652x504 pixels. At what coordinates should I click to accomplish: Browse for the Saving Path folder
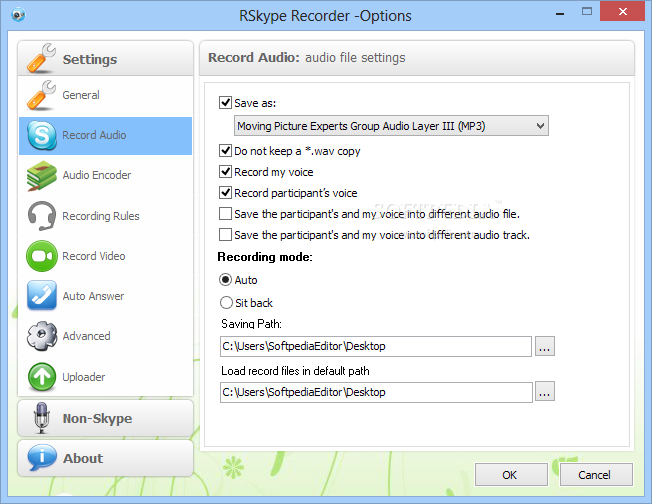pyautogui.click(x=545, y=346)
